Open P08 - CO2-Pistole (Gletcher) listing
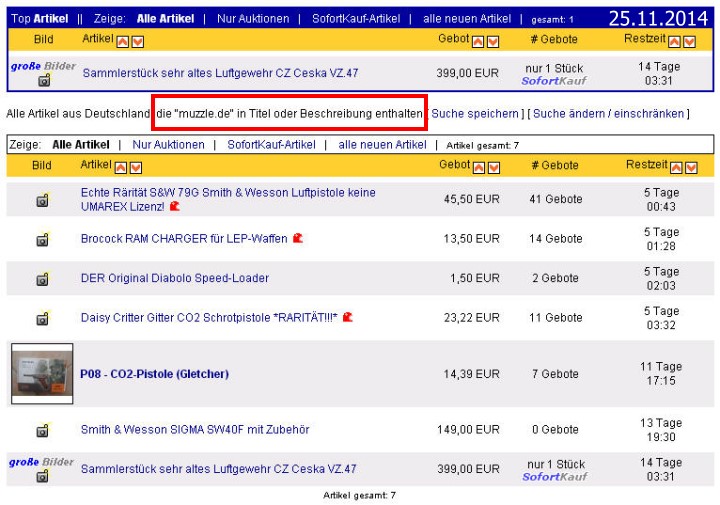The height and width of the screenshot is (505, 720). click(x=154, y=374)
